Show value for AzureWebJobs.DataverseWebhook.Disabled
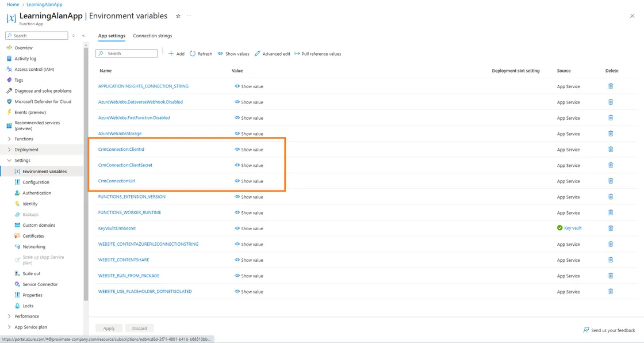The width and height of the screenshot is (644, 343). [x=249, y=102]
